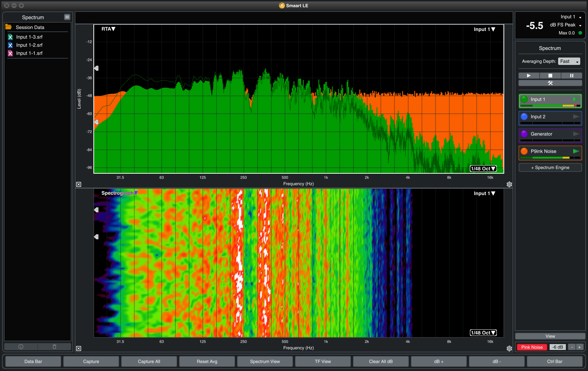Toggle Input 1 engine run arrow
588x371 pixels.
tap(576, 99)
